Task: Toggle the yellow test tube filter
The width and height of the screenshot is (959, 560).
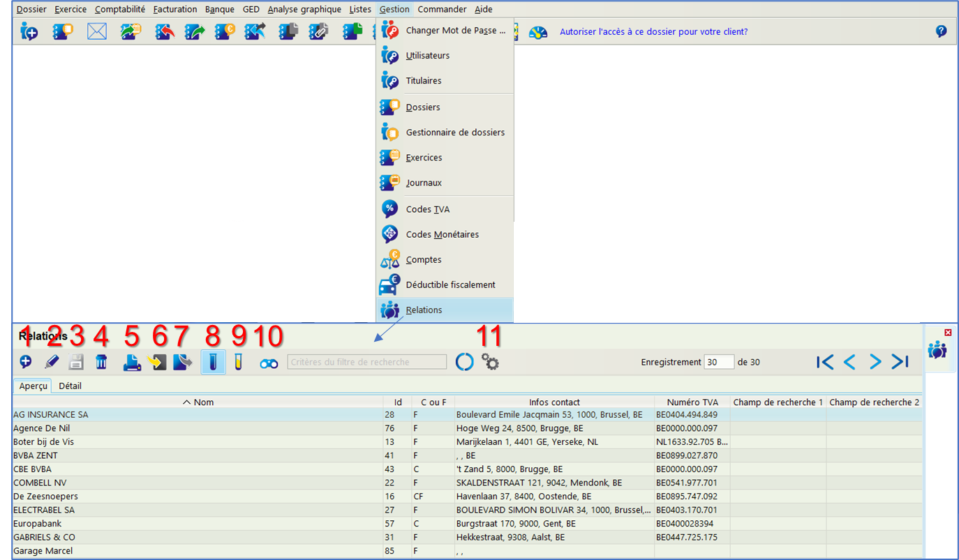Action: (x=238, y=362)
